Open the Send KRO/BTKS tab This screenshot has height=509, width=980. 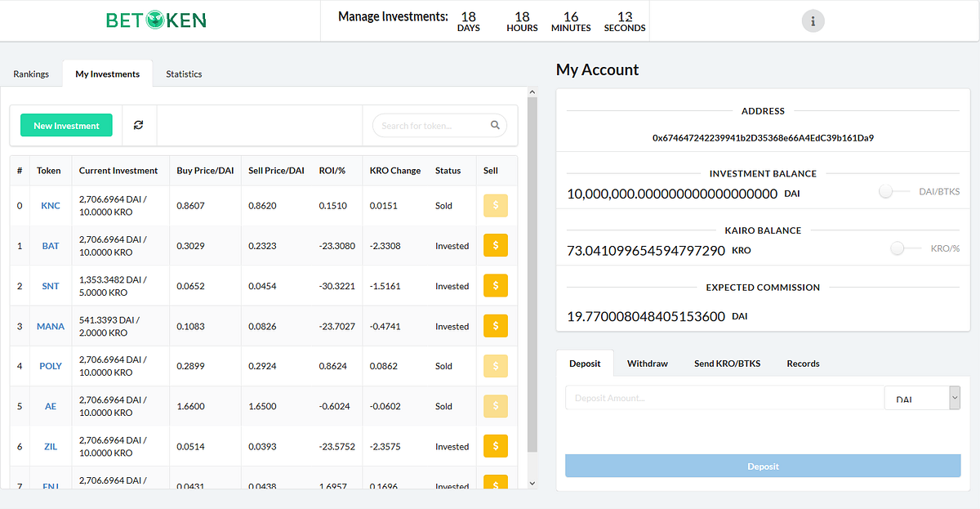click(727, 364)
